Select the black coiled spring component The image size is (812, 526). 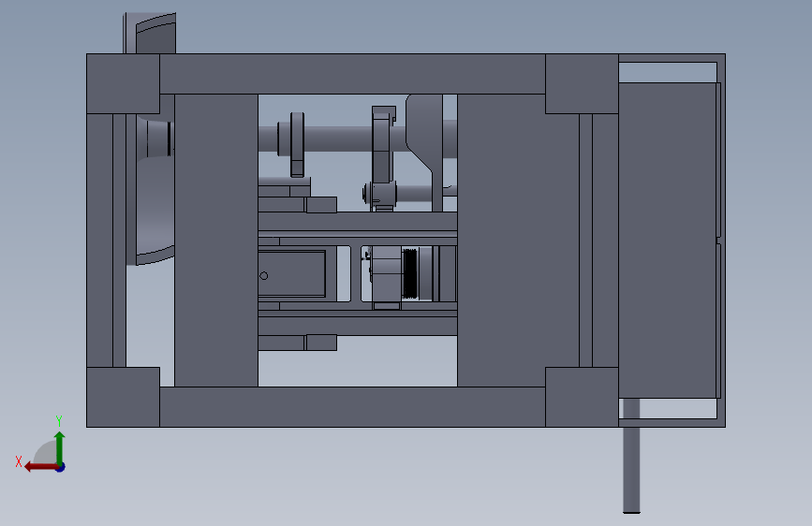[409, 273]
